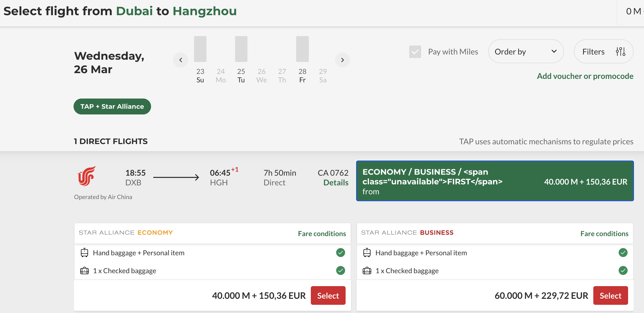Viewport: 644px width, 313px height.
Task: Collapse the green fare class panel
Action: [495, 181]
